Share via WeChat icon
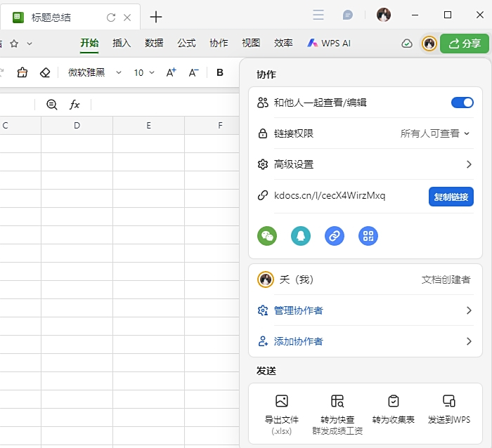Screen dimensions: 492x448 tap(267, 236)
